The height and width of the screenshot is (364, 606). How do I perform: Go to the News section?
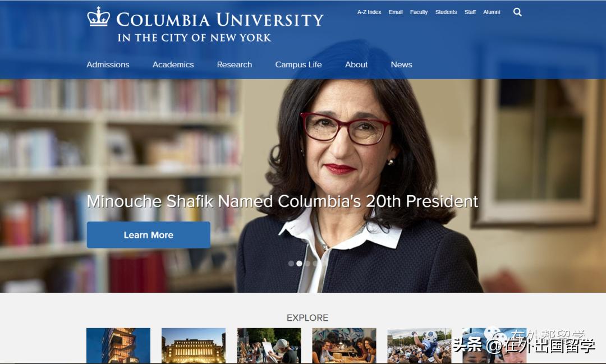401,64
